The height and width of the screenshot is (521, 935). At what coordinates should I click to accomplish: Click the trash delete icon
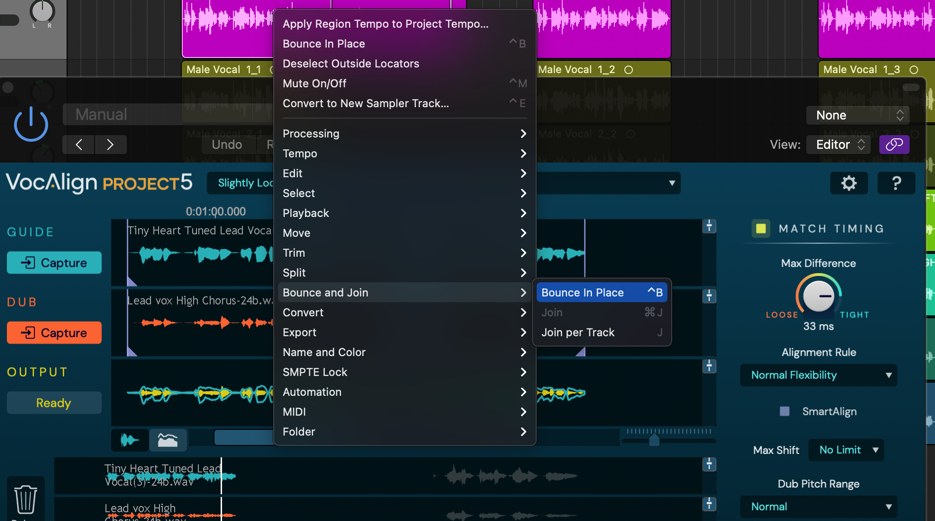click(26, 497)
